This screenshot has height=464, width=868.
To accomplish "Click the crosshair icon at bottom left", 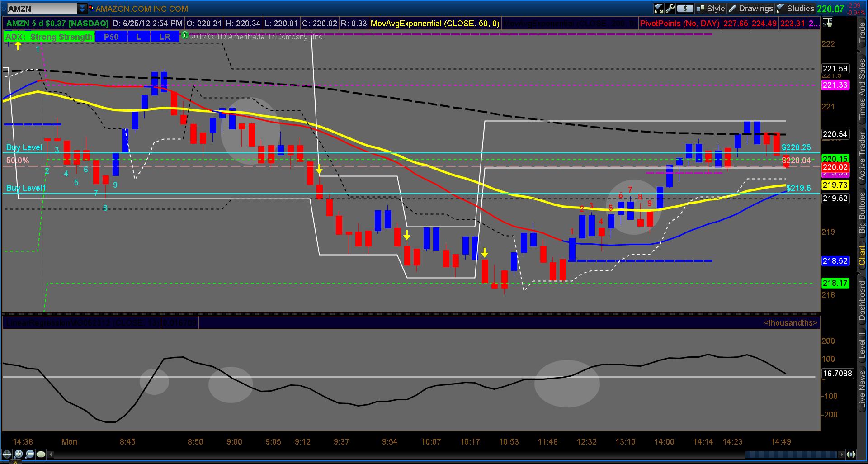I will tap(7, 454).
